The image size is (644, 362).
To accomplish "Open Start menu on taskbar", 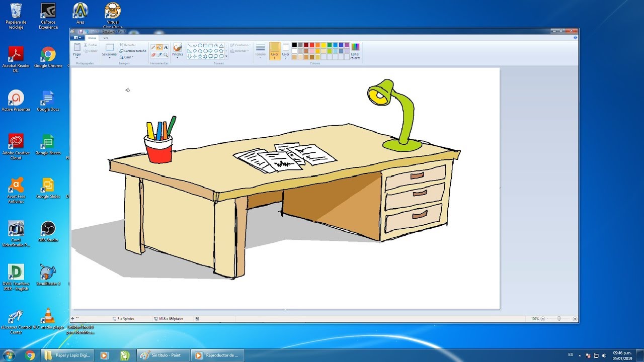I will tap(10, 355).
